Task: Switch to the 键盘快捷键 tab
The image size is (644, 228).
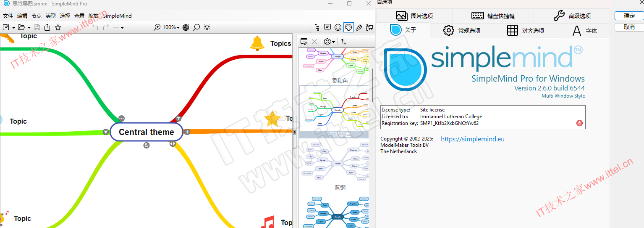Action: point(493,16)
